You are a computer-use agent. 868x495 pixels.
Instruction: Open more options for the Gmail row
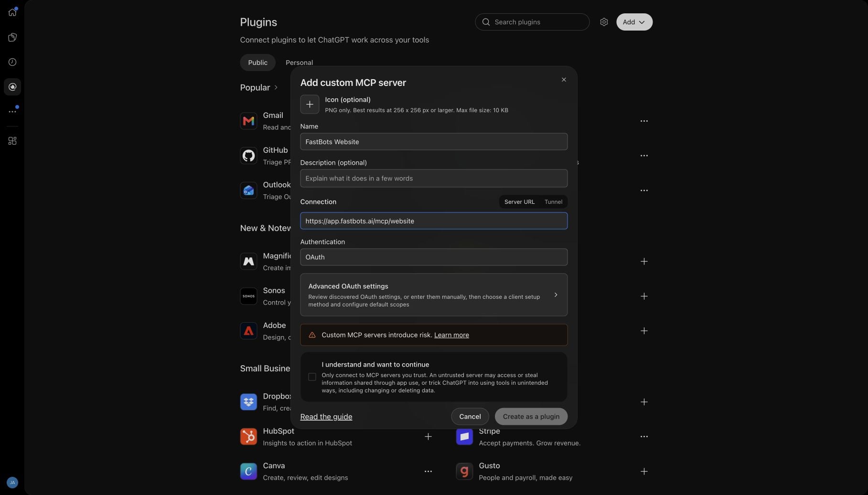click(644, 121)
